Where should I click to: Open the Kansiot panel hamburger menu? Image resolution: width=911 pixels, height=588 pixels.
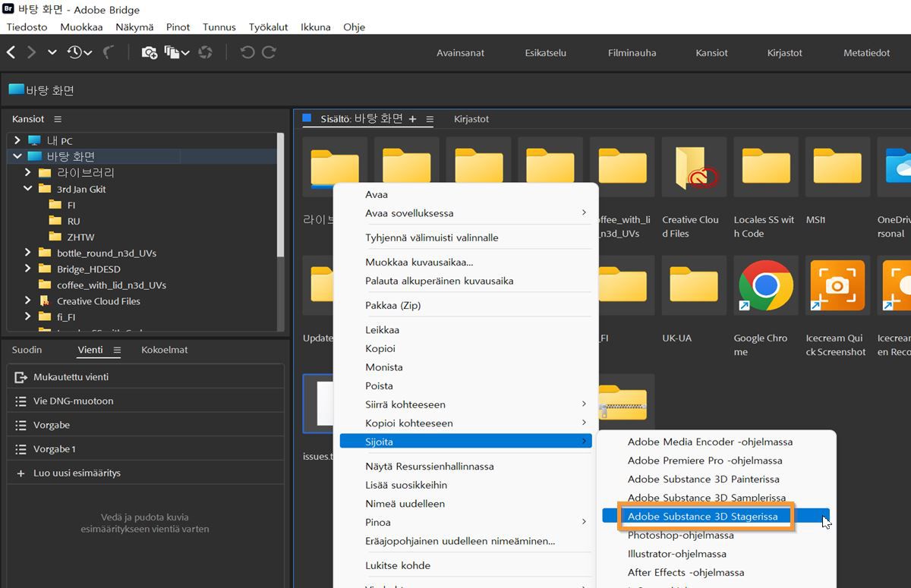pos(58,119)
